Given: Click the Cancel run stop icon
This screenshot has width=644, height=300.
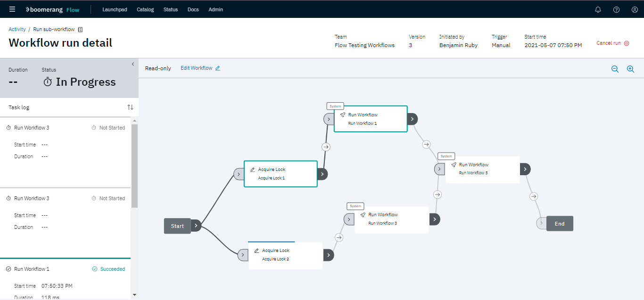Looking at the screenshot, I should (x=627, y=43).
